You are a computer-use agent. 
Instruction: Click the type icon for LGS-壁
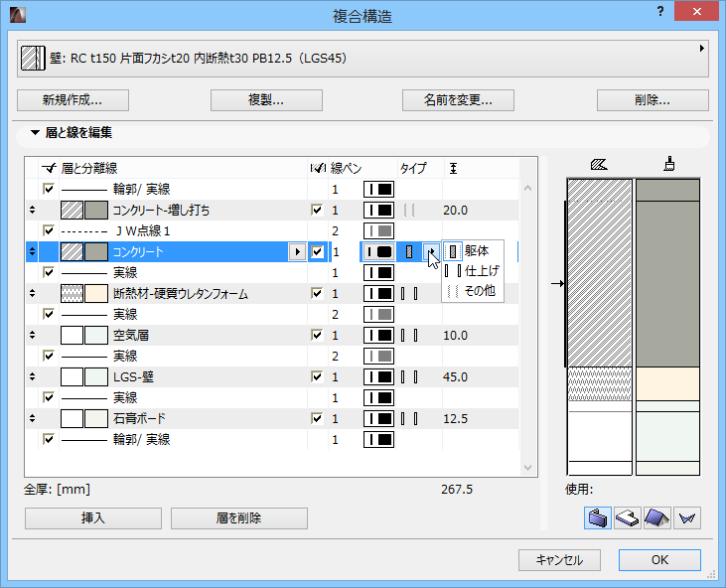[x=409, y=376]
